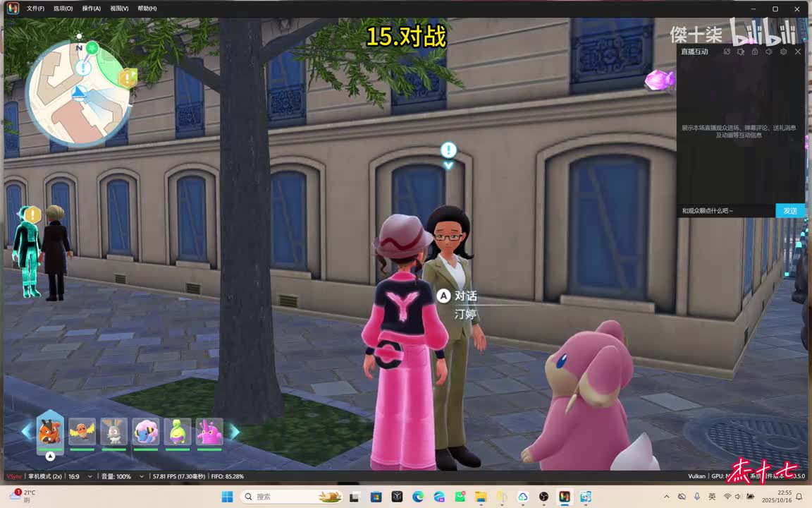Screen dimensions: 812x508
Task: Toggle the lock icon in 直播互动 panel
Action: 755,52
